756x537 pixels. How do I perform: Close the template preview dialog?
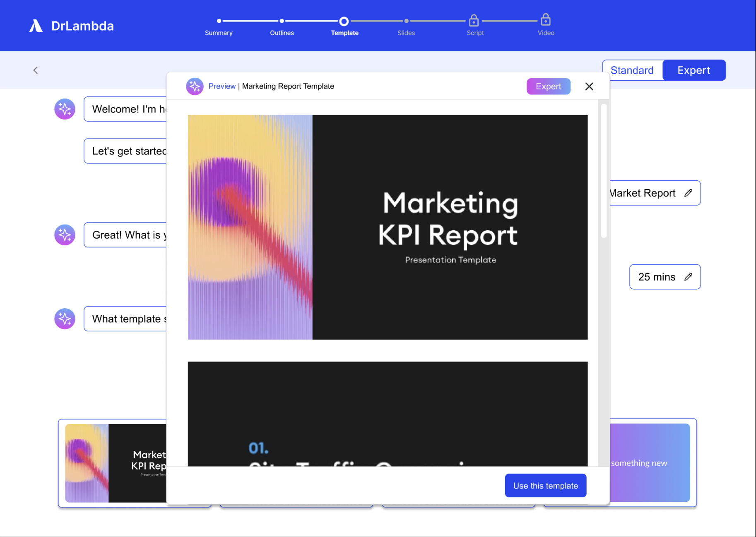pyautogui.click(x=589, y=86)
